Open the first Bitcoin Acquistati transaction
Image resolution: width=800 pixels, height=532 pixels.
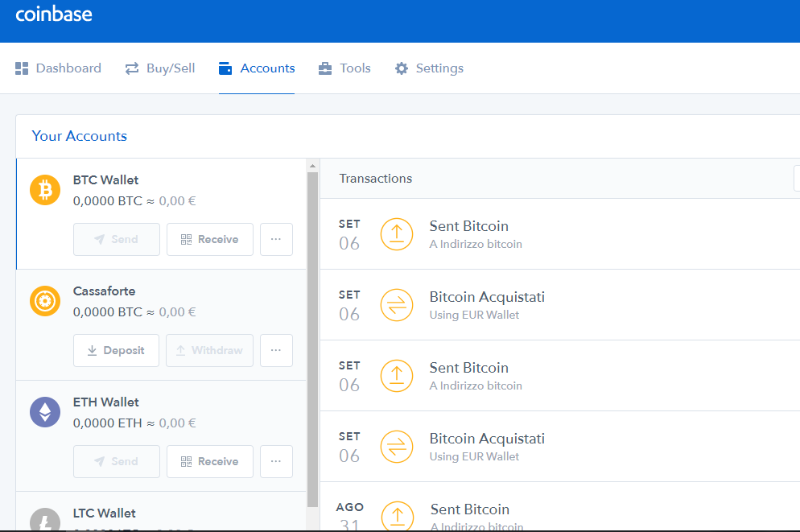[559, 305]
